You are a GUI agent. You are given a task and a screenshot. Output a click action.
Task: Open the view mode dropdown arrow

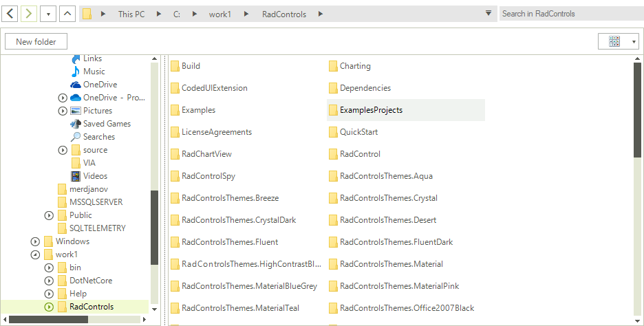pos(634,41)
